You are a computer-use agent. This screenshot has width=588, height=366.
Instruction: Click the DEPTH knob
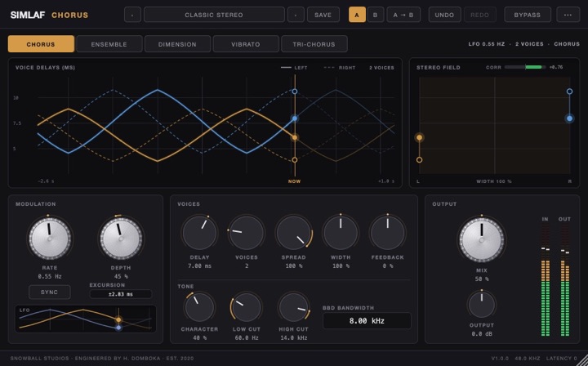point(121,239)
